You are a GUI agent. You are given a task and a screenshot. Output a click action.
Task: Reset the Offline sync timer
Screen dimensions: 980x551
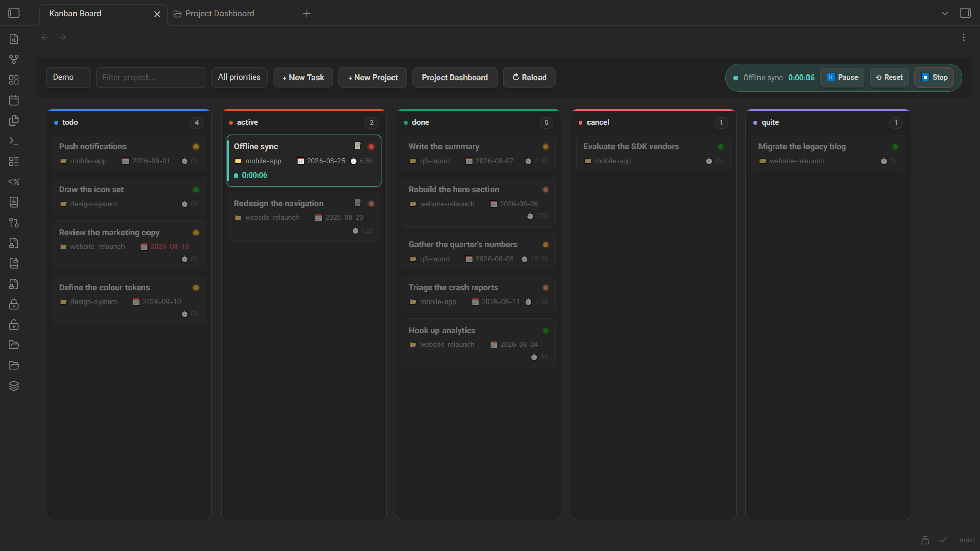pos(889,78)
